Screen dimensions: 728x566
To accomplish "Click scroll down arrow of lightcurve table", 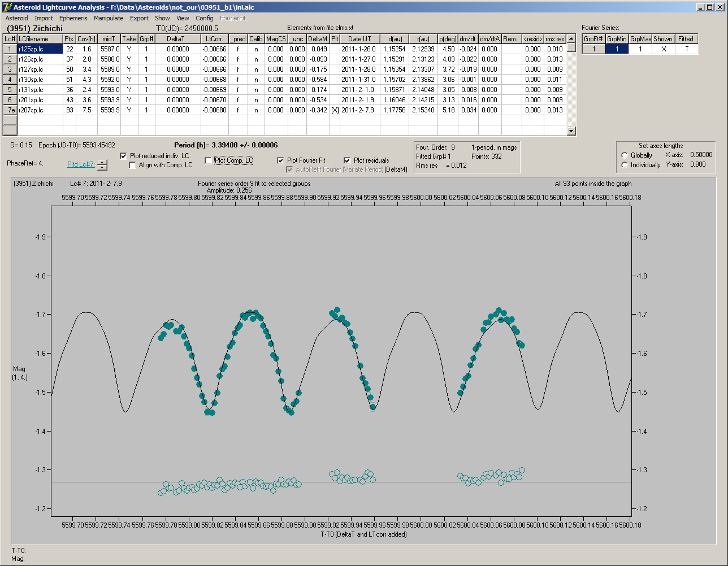I will (x=571, y=131).
